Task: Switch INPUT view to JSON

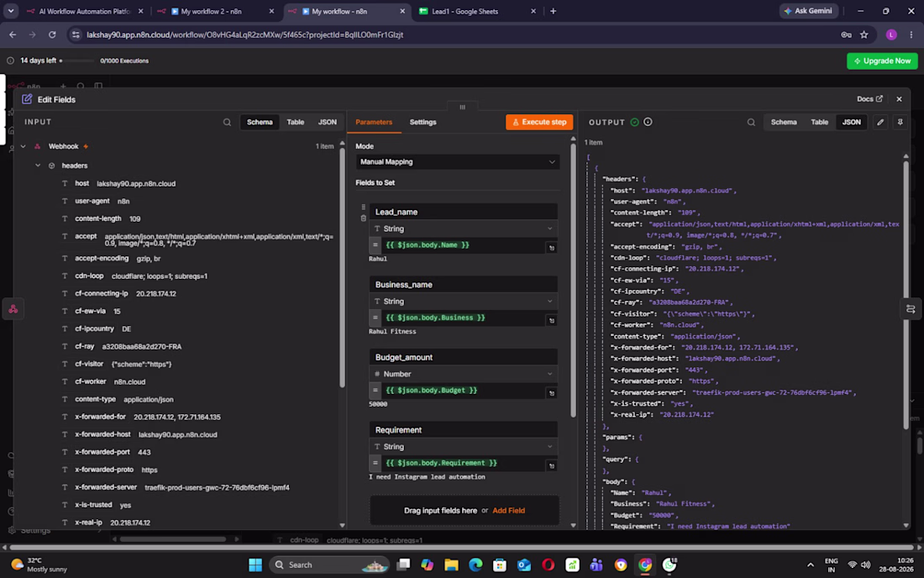Action: [x=327, y=122]
